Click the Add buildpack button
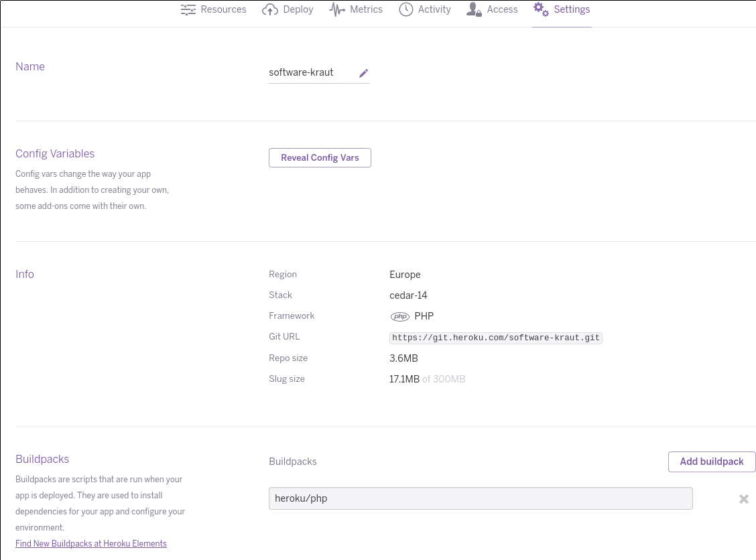The image size is (756, 560). click(x=712, y=462)
